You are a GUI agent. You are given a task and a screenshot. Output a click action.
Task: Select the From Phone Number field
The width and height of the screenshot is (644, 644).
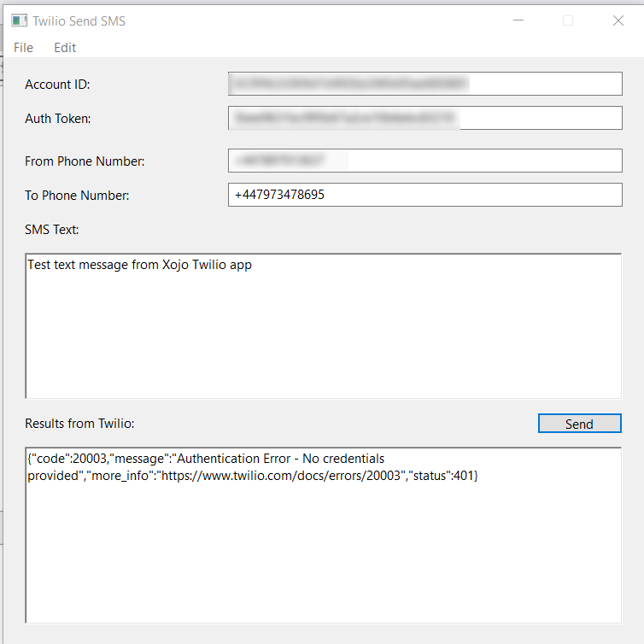click(424, 161)
